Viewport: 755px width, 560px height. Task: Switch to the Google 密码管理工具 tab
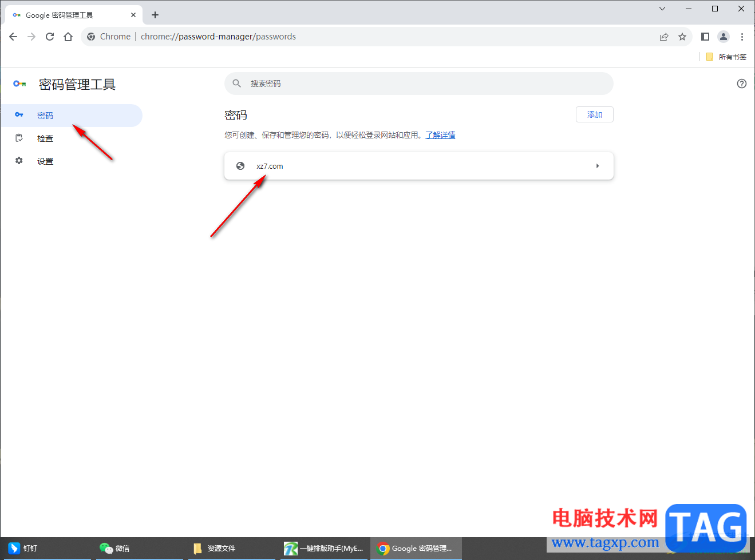coord(73,15)
